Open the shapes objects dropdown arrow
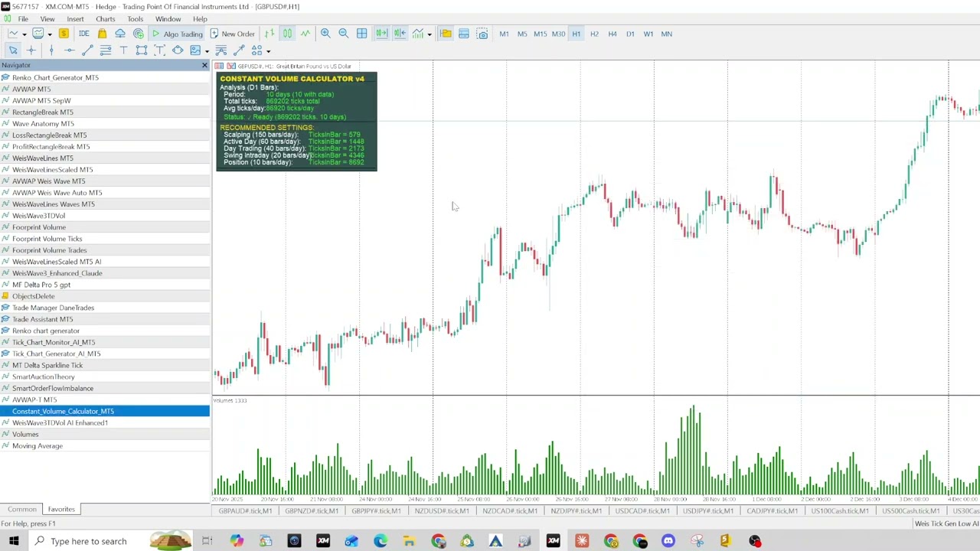This screenshot has width=980, height=551. [268, 51]
